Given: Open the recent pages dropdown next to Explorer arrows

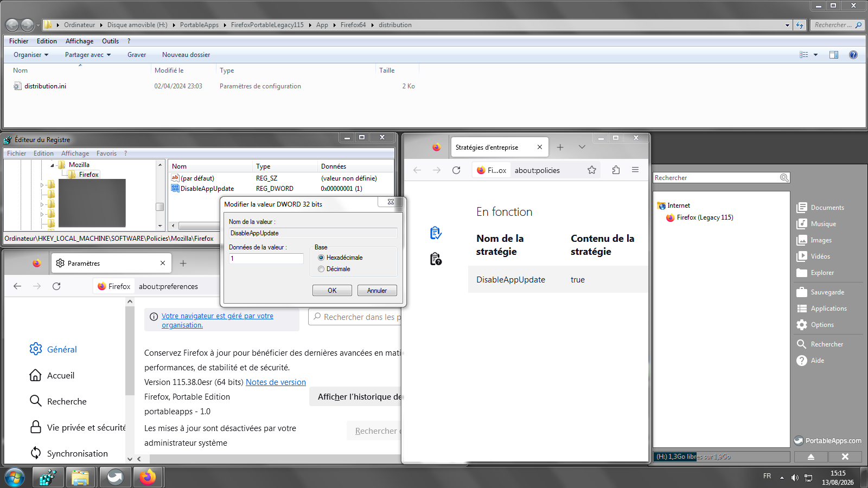Looking at the screenshot, I should click(x=38, y=25).
